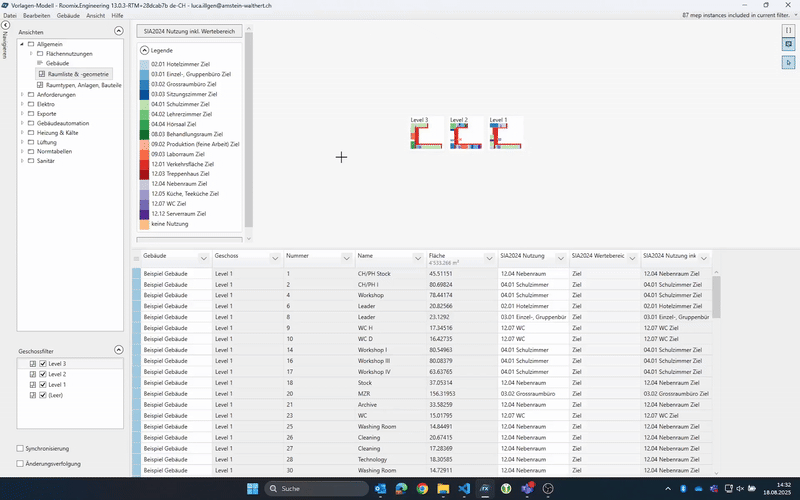The width and height of the screenshot is (800, 500).
Task: Collapse the Legende section
Action: 144,50
